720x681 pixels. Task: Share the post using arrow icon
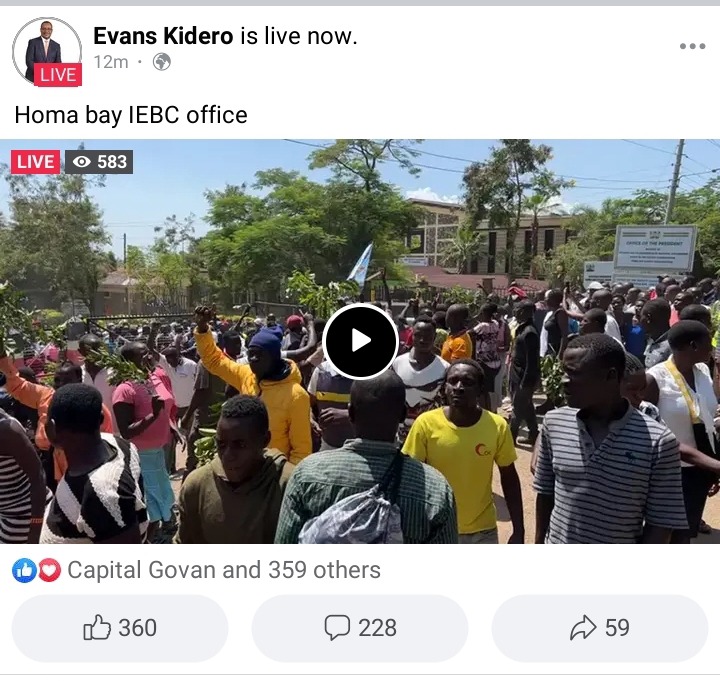(x=600, y=628)
